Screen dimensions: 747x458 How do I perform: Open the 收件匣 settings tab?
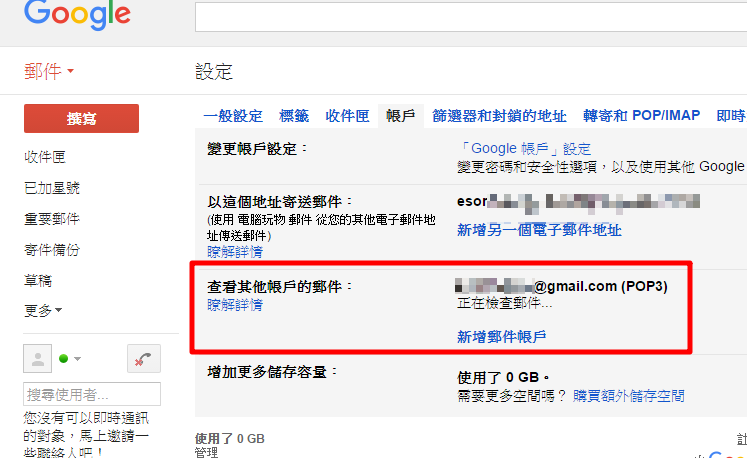click(347, 116)
